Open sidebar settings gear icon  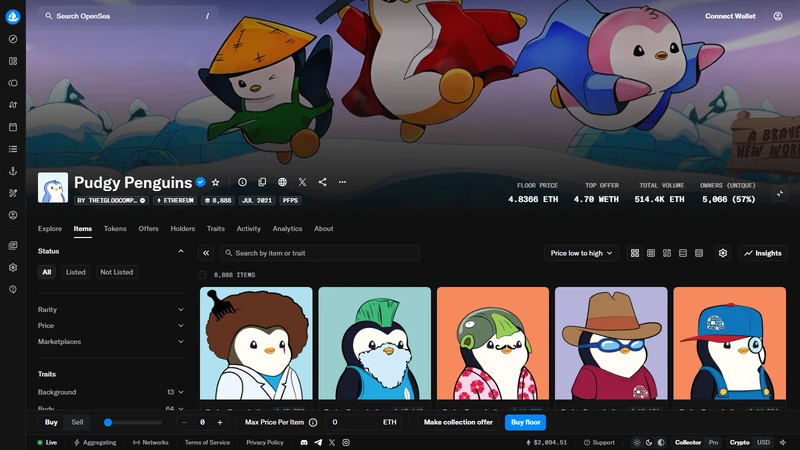coord(13,267)
